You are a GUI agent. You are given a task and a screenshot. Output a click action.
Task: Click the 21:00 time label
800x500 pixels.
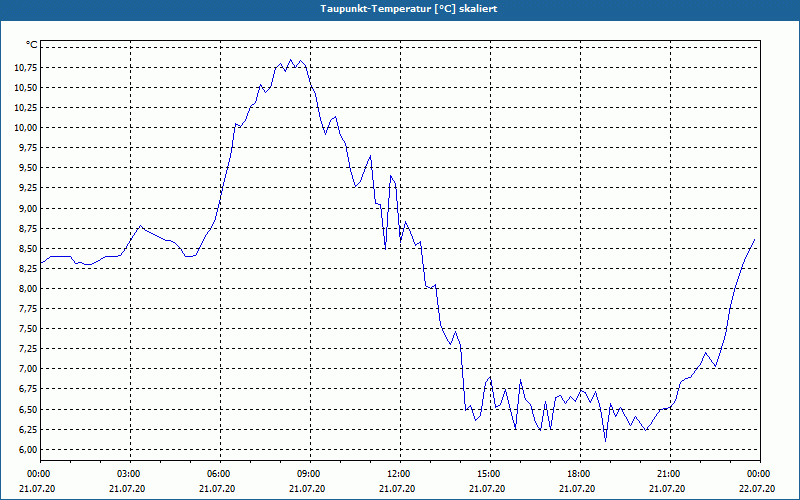(670, 474)
